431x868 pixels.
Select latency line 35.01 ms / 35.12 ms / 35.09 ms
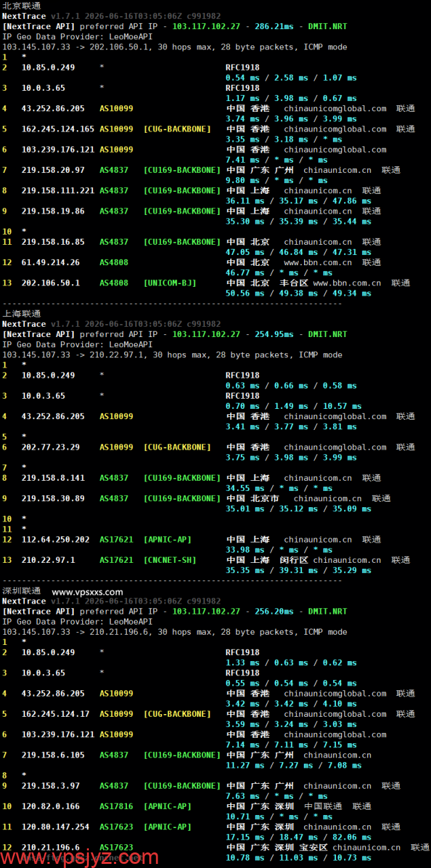(299, 509)
